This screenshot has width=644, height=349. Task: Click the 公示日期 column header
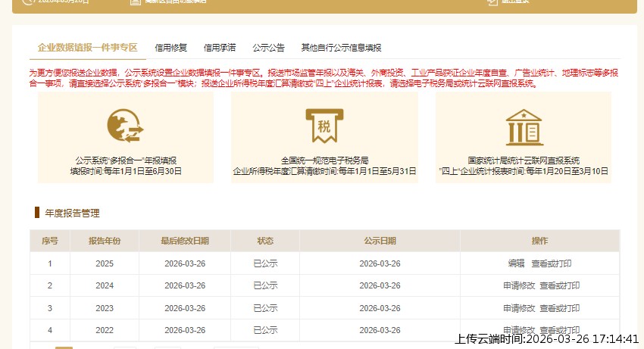click(380, 241)
